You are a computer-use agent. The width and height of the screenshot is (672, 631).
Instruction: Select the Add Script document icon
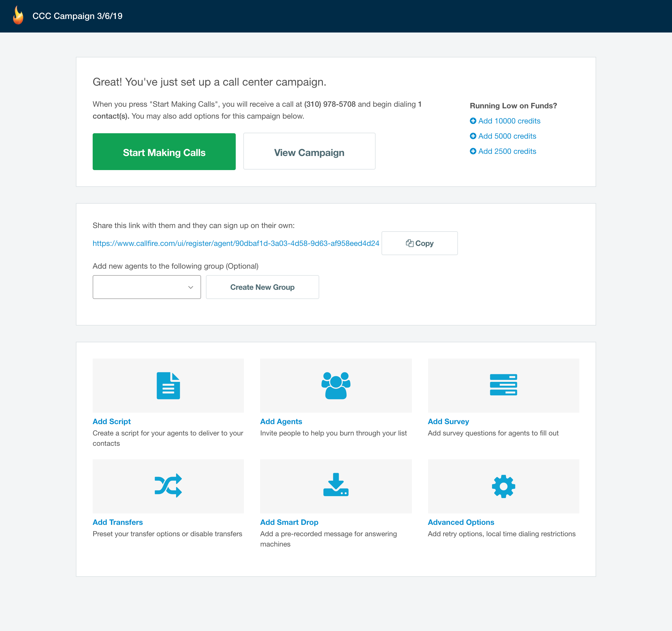tap(168, 385)
